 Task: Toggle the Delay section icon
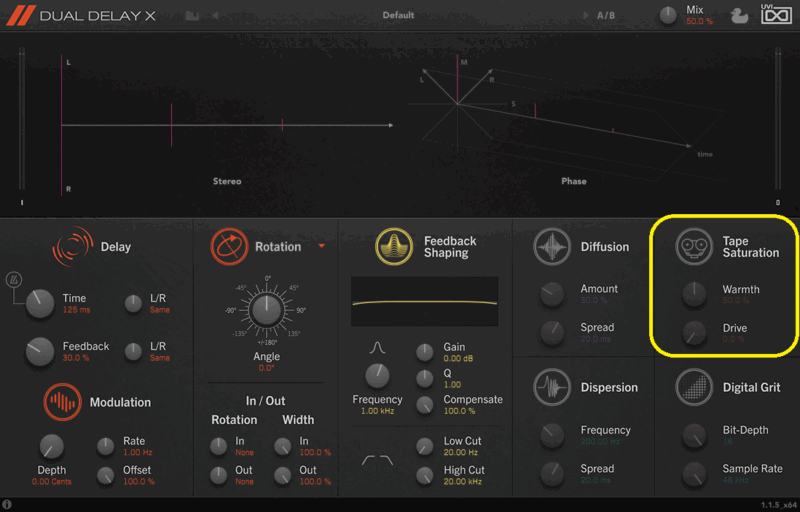(x=72, y=247)
